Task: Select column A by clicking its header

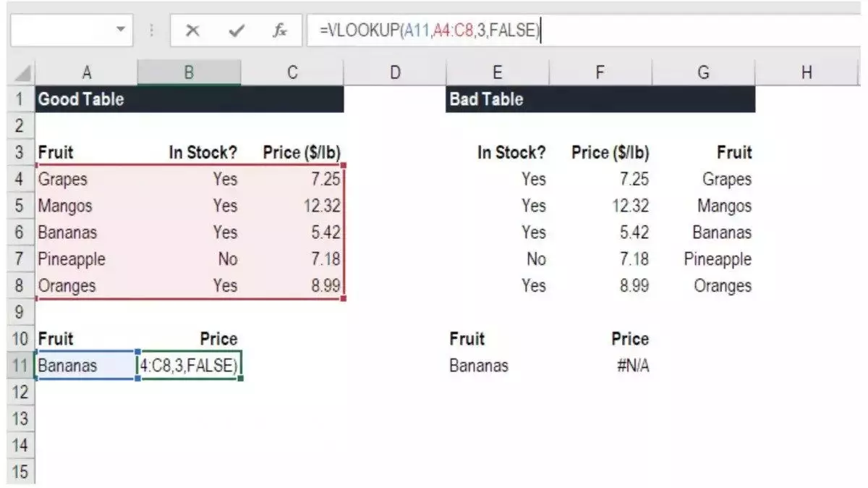Action: (87, 72)
